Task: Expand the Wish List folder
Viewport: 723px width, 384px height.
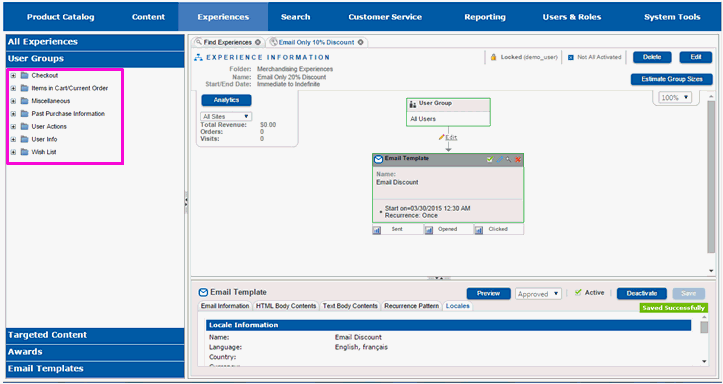Action: pyautogui.click(x=13, y=152)
